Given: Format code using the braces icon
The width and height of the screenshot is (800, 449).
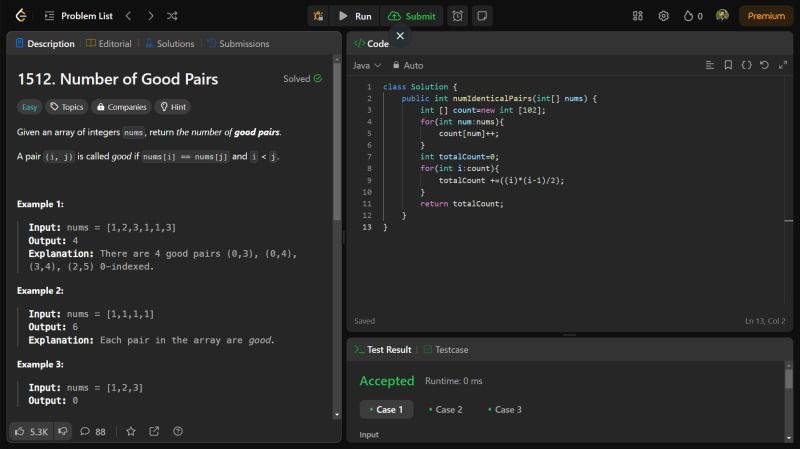Looking at the screenshot, I should click(x=746, y=65).
